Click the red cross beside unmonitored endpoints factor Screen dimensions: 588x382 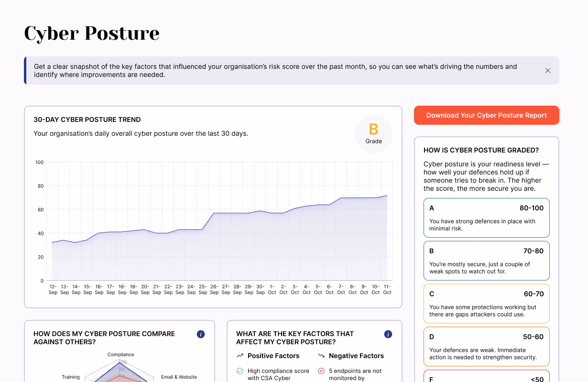321,371
